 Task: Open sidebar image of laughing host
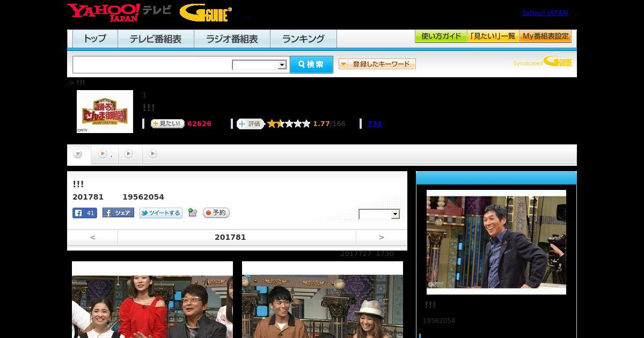tap(496, 242)
